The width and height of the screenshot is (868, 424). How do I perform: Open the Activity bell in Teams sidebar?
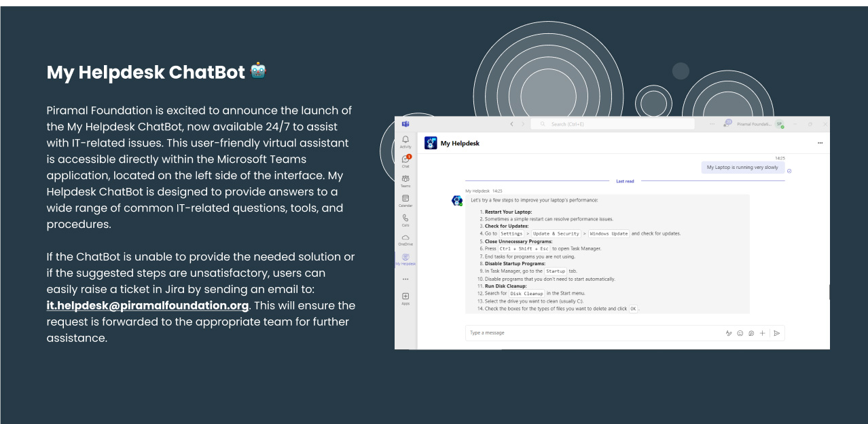tap(405, 142)
